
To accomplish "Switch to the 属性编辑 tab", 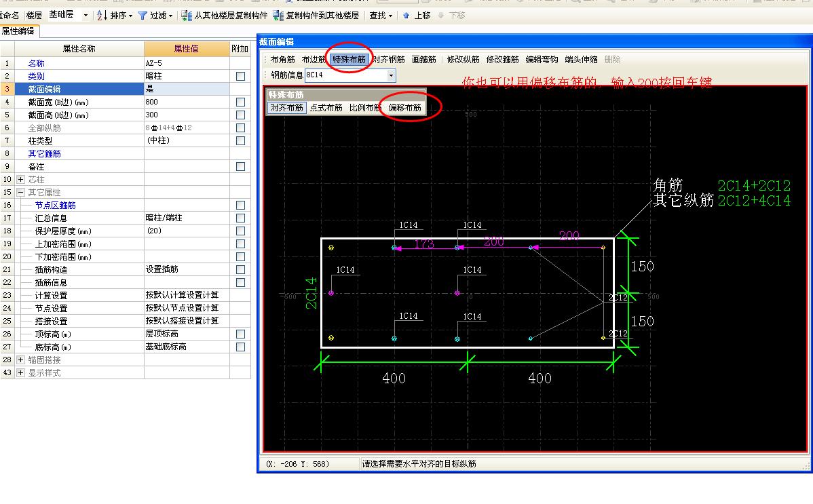I will click(19, 31).
